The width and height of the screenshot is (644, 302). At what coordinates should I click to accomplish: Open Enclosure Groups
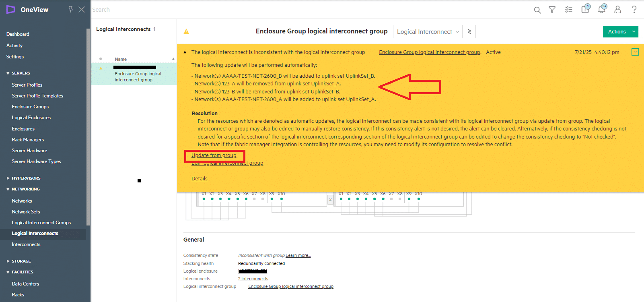(x=30, y=107)
